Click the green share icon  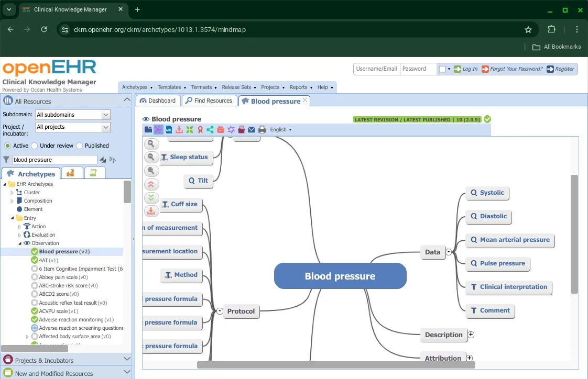tap(210, 130)
